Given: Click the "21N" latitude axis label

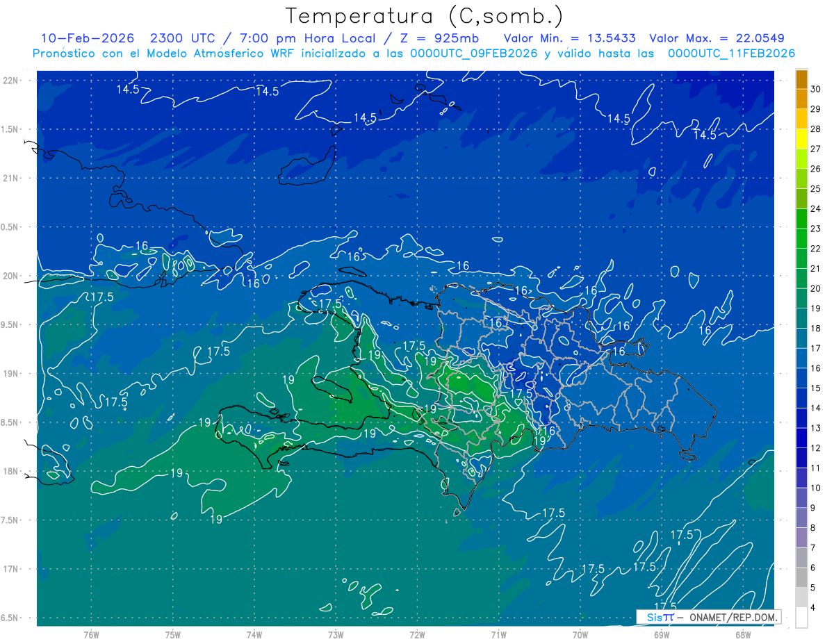Looking at the screenshot, I should (x=11, y=179).
